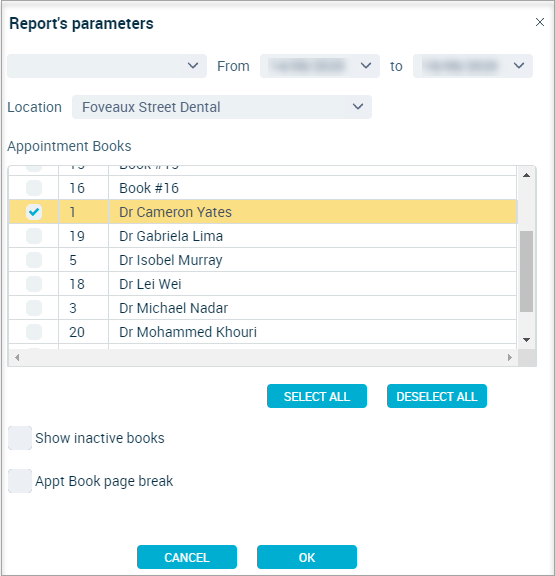Uncheck Dr Cameron Yates checkbox
Screen dimensions: 555x576
click(x=34, y=212)
